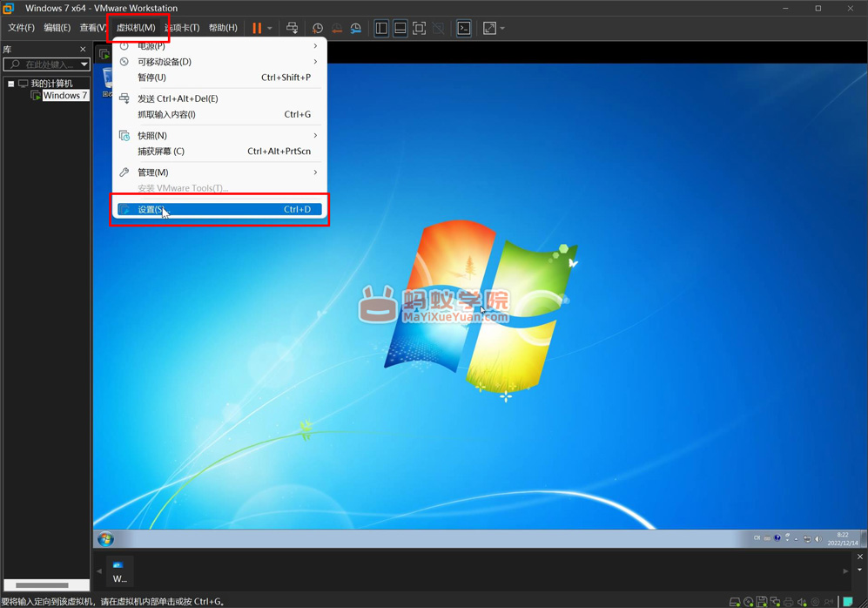Open the stretch display dropdown arrow
The height and width of the screenshot is (608, 868).
pos(502,28)
